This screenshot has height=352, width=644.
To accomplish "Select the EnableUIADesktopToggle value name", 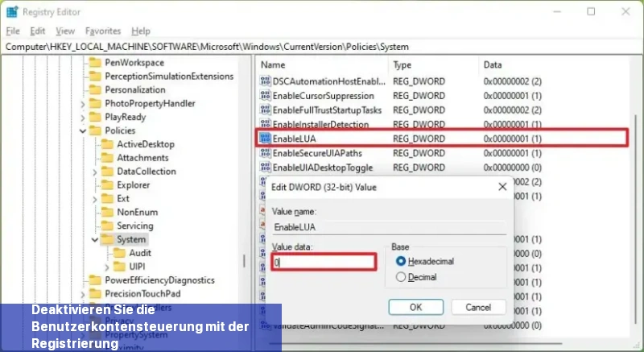I will click(323, 168).
